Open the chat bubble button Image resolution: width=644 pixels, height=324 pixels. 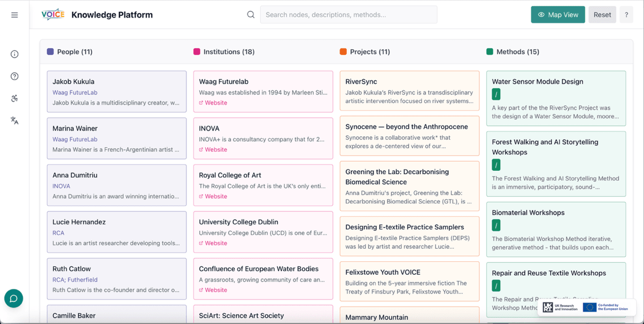pyautogui.click(x=14, y=299)
